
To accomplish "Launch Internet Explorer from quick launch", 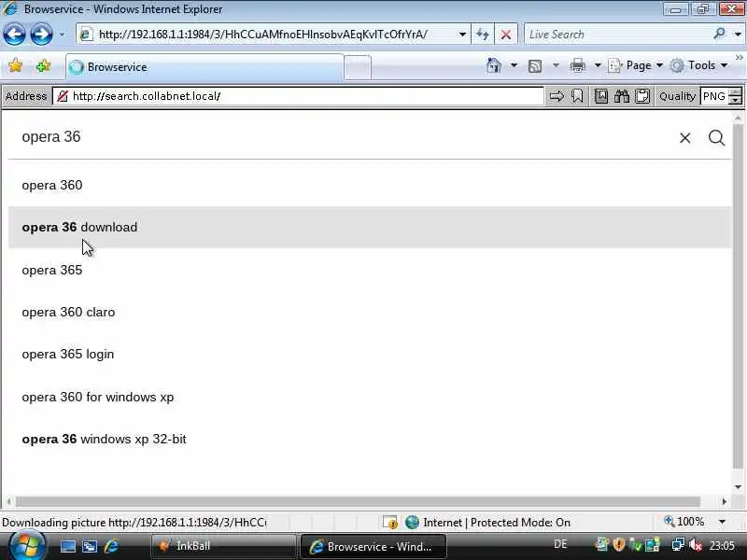I will (111, 546).
